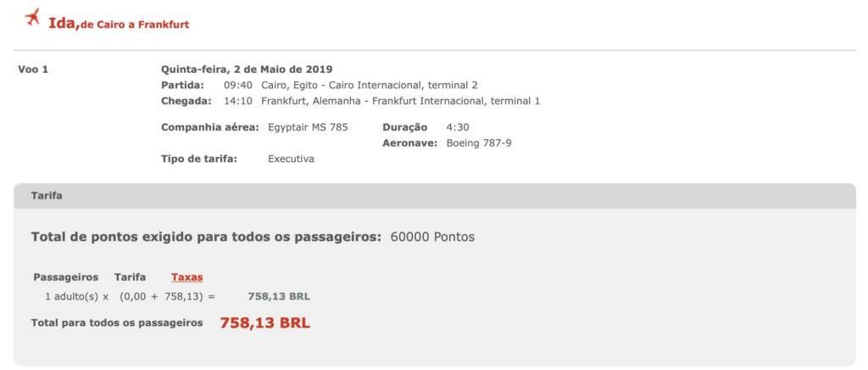Click the 09:40 departure time
The height and width of the screenshot is (370, 868).
pos(237,85)
